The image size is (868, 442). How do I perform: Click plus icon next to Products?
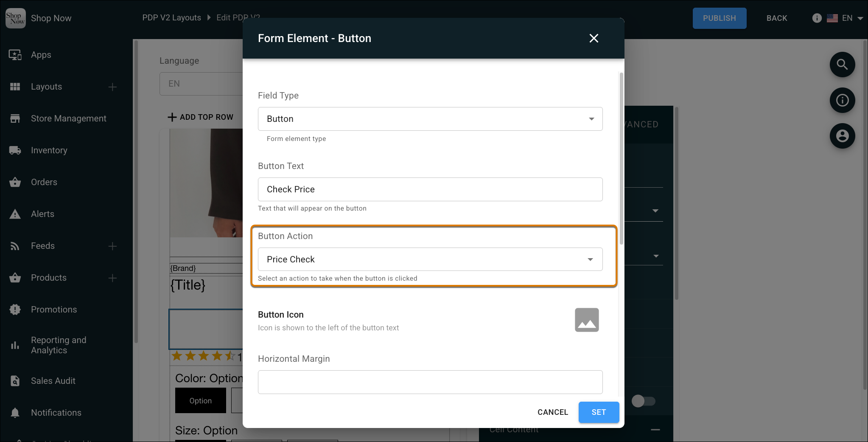point(112,278)
